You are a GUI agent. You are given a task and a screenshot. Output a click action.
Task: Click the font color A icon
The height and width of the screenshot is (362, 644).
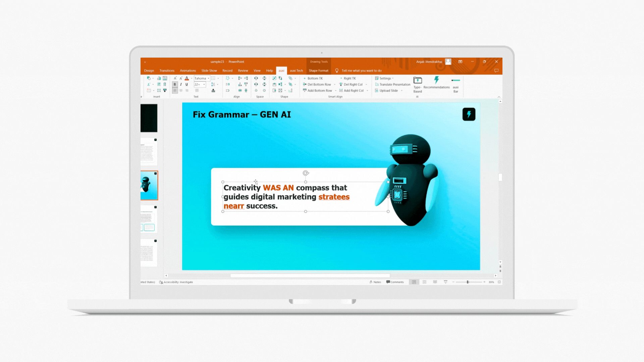[187, 78]
